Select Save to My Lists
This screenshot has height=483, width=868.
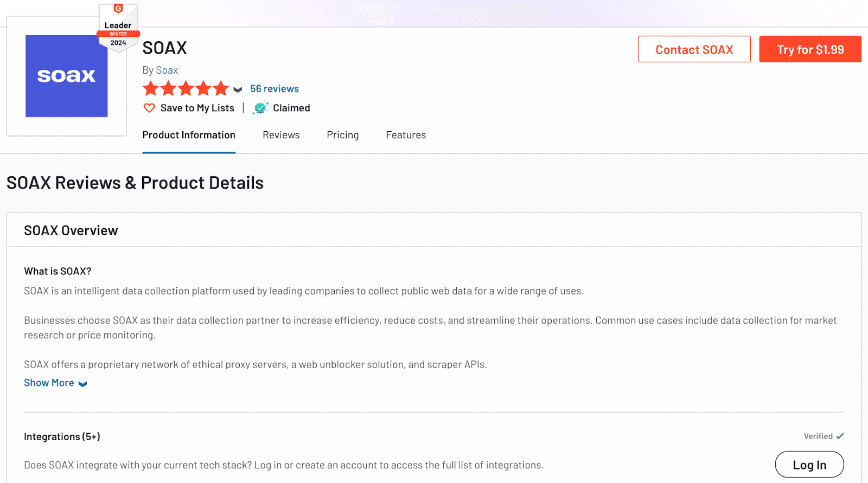pyautogui.click(x=197, y=108)
